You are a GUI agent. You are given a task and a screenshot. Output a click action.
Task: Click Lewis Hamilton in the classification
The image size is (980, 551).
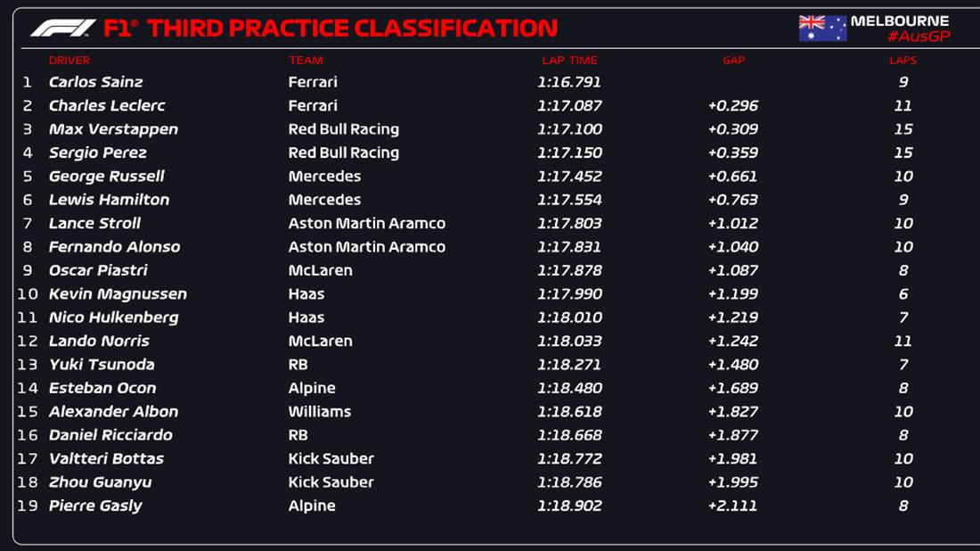tap(109, 200)
